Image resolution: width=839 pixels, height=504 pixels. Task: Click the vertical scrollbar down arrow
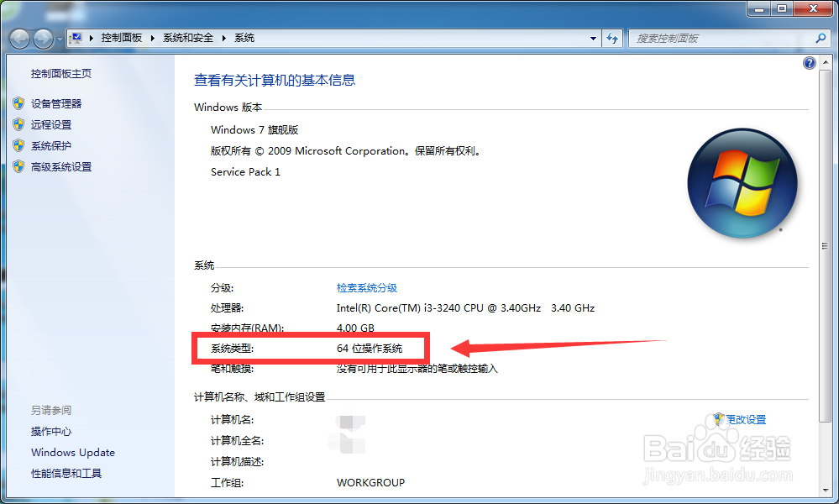click(x=826, y=490)
